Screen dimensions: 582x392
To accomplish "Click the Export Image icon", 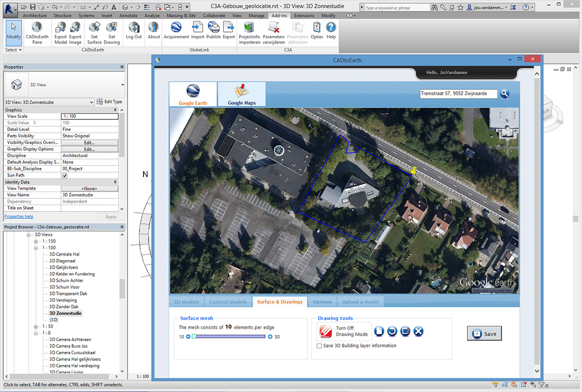I will [x=75, y=33].
